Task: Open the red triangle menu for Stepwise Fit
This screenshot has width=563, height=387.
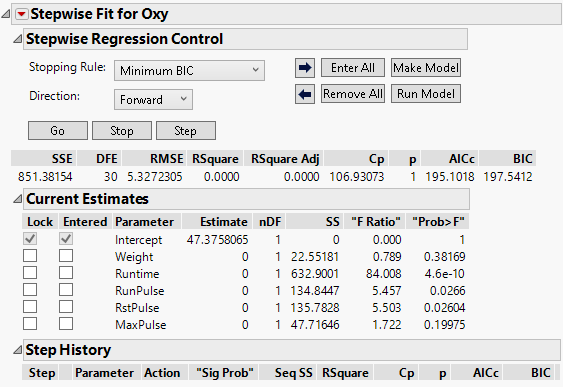Action: click(x=22, y=14)
